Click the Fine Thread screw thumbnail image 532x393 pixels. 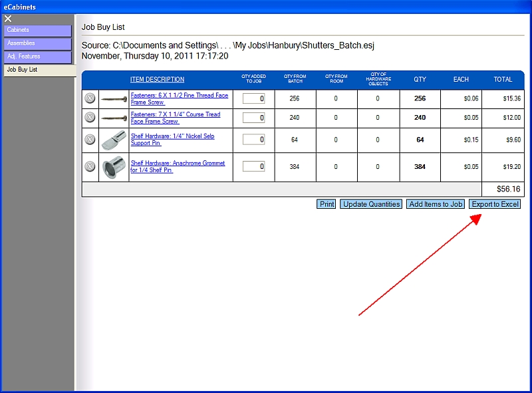114,98
